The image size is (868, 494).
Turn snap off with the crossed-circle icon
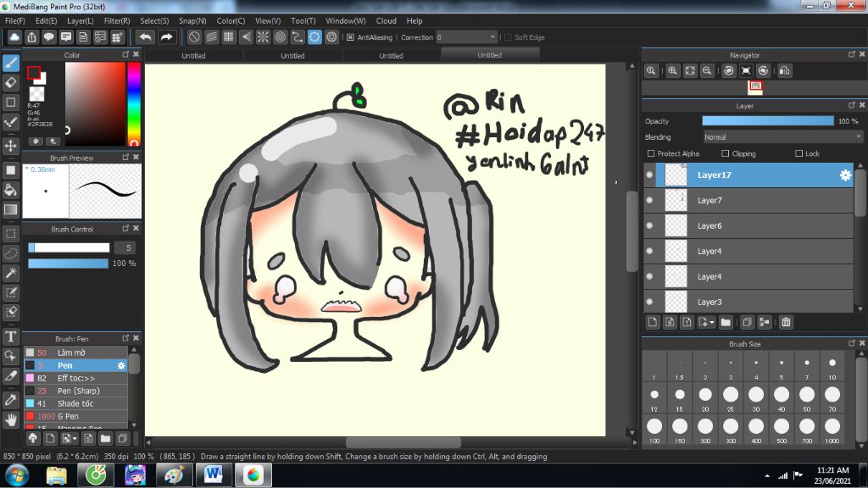point(194,37)
